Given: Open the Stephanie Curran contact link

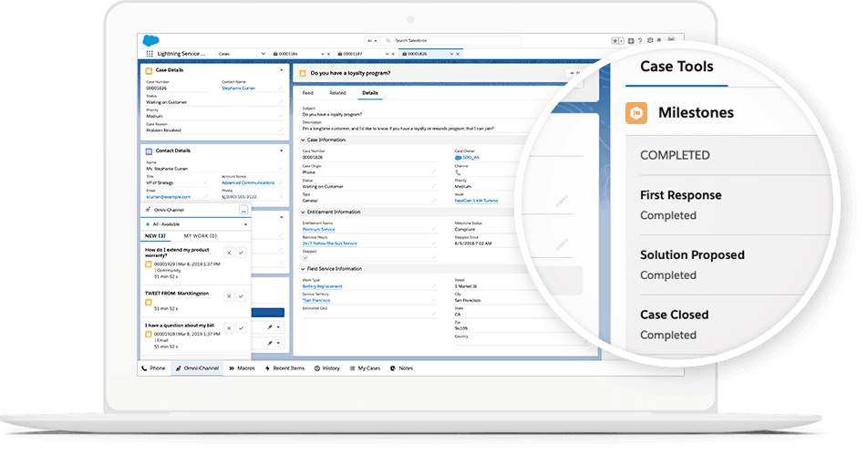Looking at the screenshot, I should [239, 88].
